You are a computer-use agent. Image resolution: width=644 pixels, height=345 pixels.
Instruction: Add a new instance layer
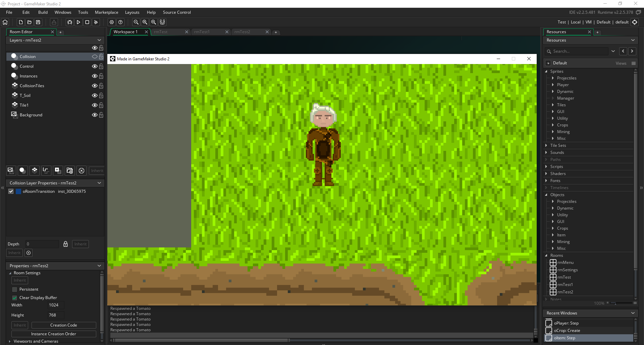22,170
